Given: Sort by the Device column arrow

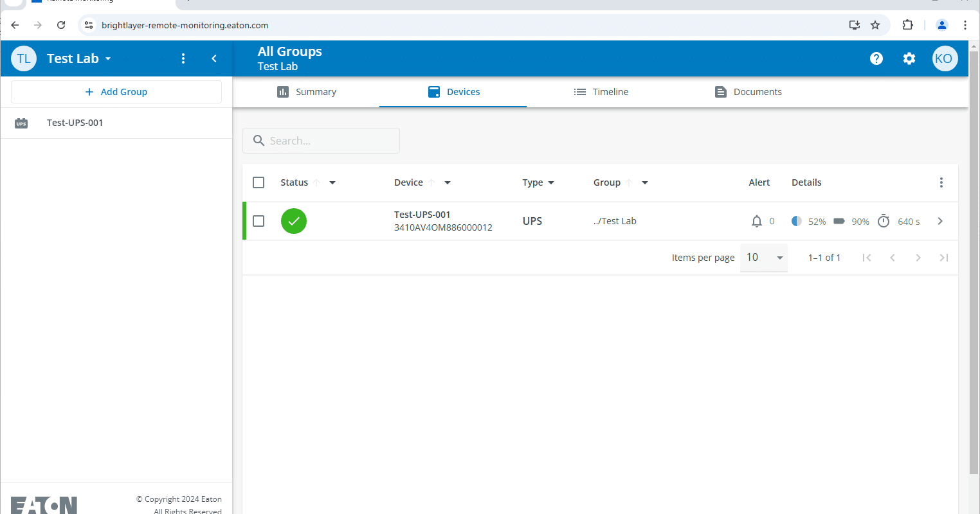Looking at the screenshot, I should (x=431, y=182).
